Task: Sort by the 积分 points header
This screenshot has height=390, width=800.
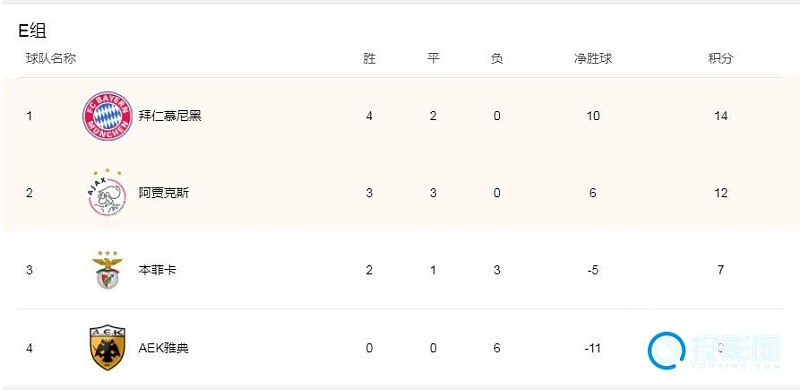Action: (x=720, y=59)
